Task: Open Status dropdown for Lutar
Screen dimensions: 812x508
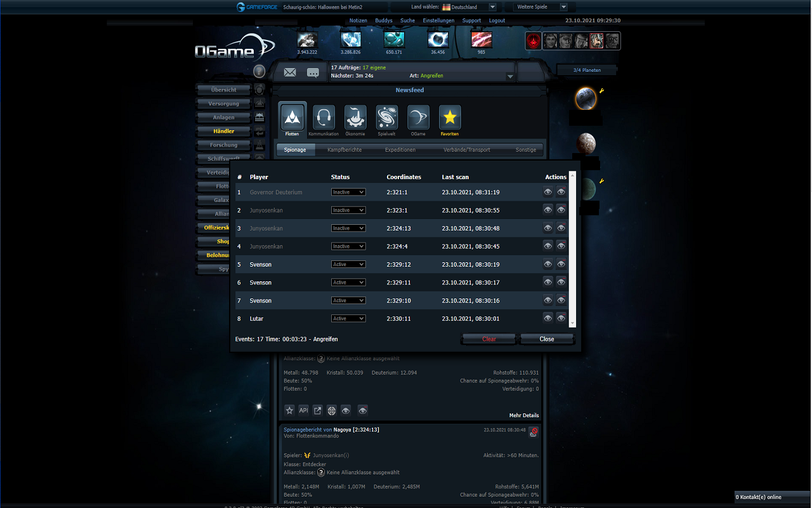Action: pyautogui.click(x=348, y=318)
